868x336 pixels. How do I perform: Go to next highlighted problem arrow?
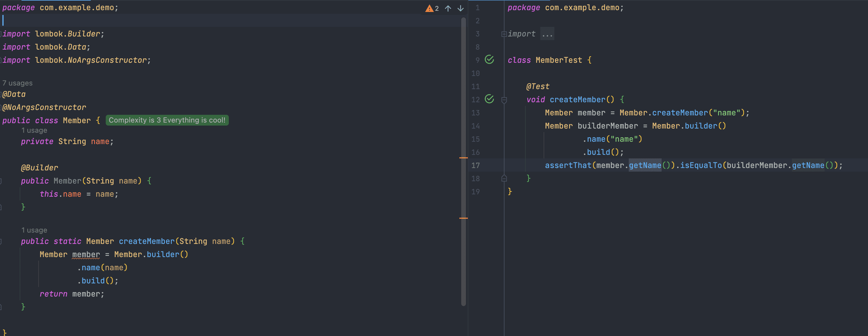point(460,8)
